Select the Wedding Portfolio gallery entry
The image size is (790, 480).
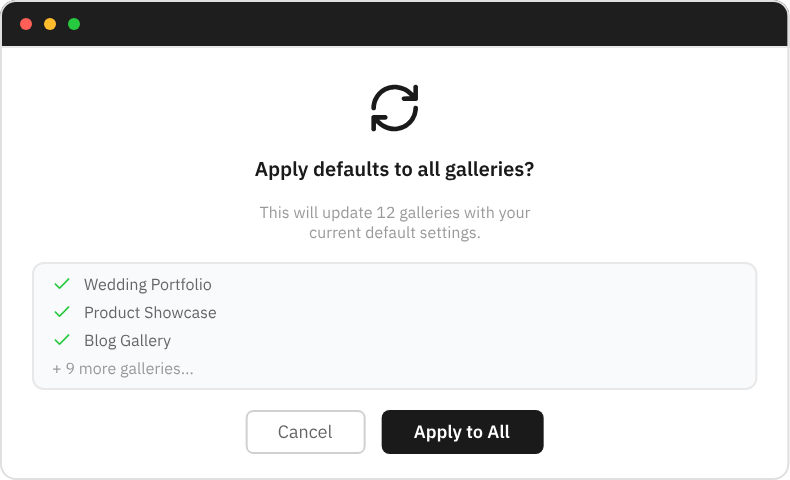(147, 285)
